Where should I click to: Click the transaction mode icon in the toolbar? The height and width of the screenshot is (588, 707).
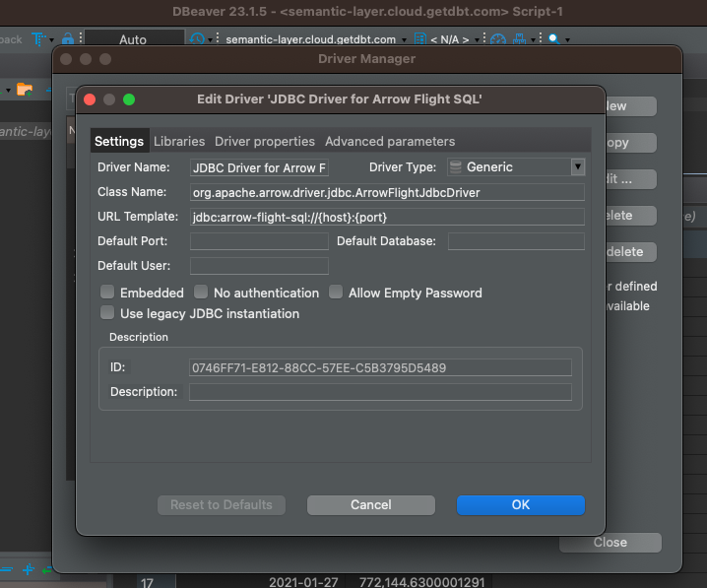tap(38, 39)
